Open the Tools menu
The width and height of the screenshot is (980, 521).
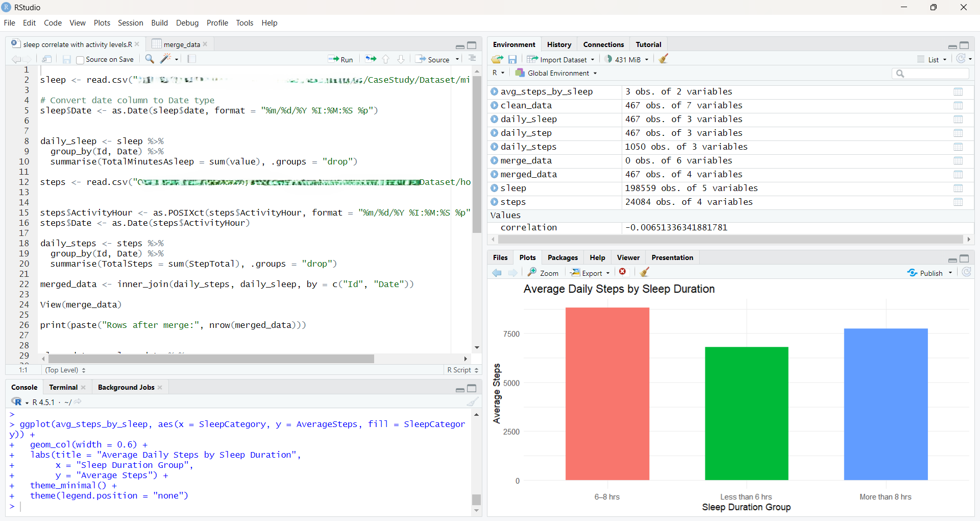coord(244,23)
